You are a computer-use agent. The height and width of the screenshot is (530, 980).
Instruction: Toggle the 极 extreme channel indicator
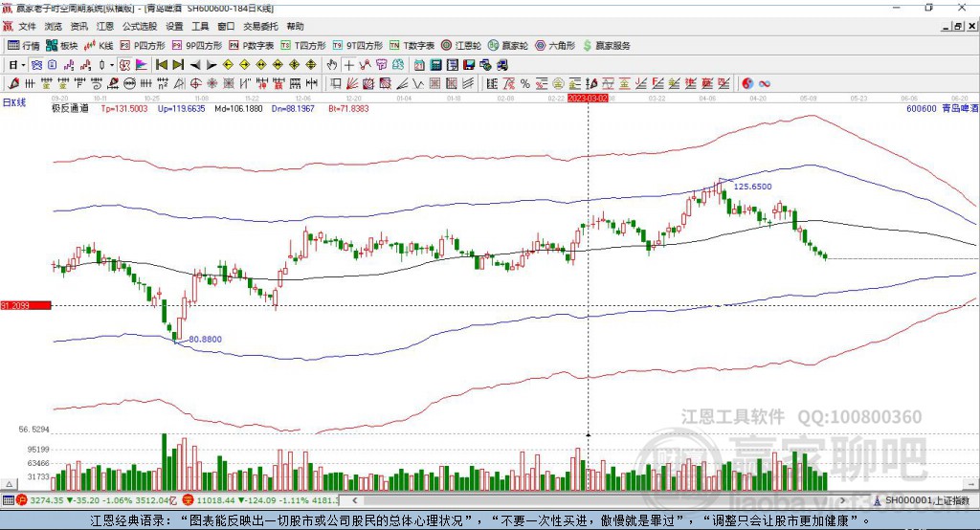click(125, 65)
